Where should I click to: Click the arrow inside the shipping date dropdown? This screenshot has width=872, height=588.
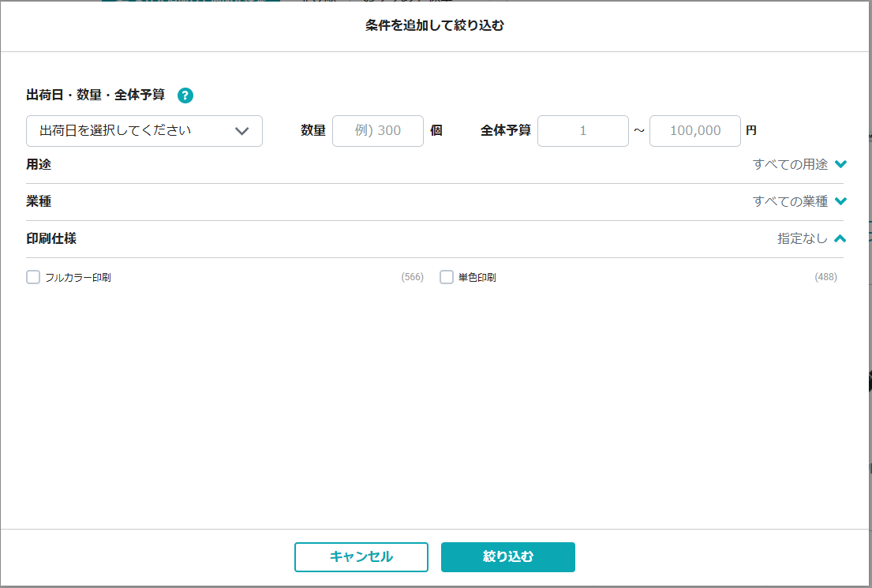click(x=242, y=131)
